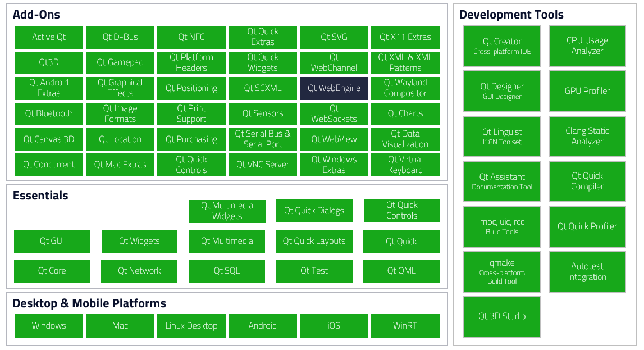Click Qt Designer GUI Designer
Image resolution: width=644 pixels, height=350 pixels.
point(502,91)
